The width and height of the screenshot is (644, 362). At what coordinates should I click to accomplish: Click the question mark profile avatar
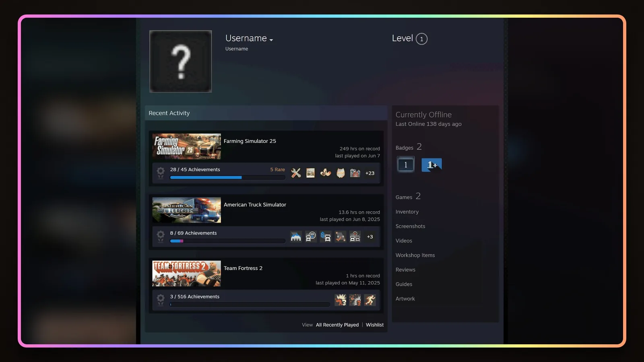click(181, 62)
